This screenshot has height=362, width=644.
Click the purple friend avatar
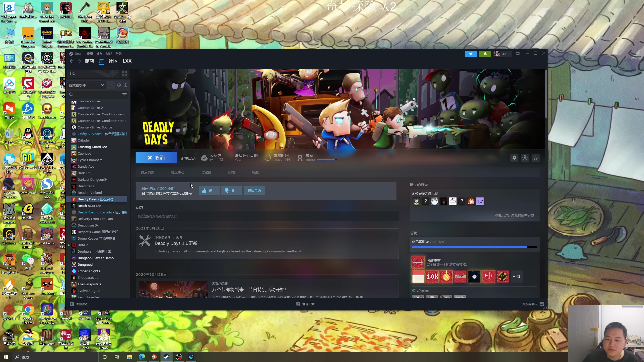480,201
